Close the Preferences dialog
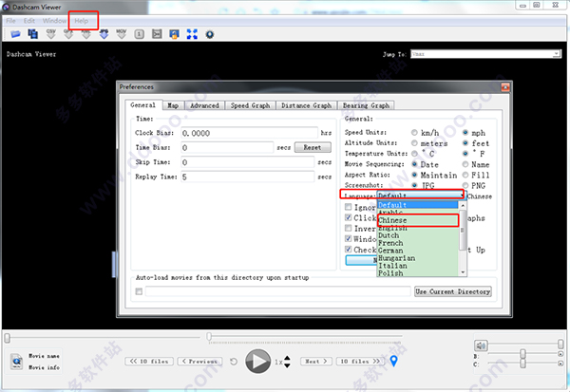Viewport: 570px width, 392px height. [x=505, y=87]
